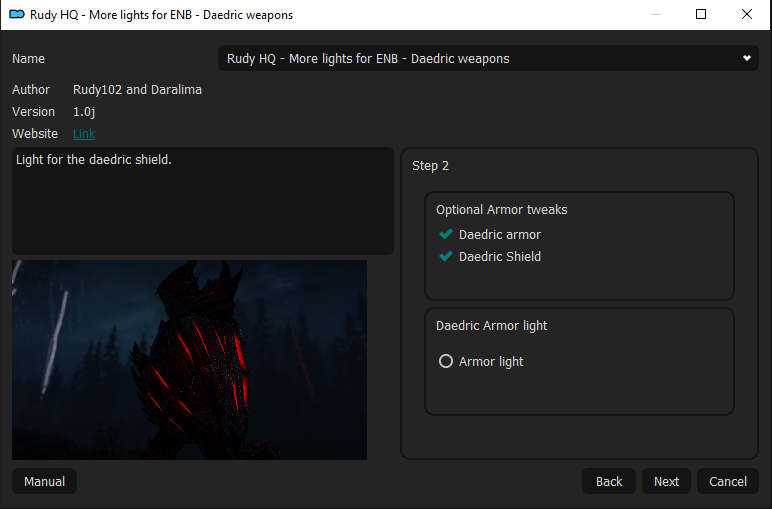
Task: Minimize the installer window
Action: [655, 14]
